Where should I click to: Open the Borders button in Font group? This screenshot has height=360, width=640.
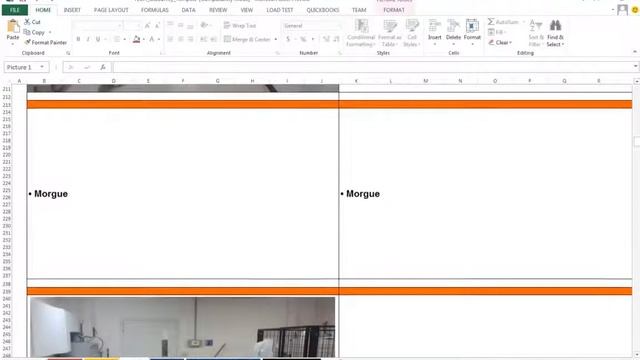click(117, 39)
